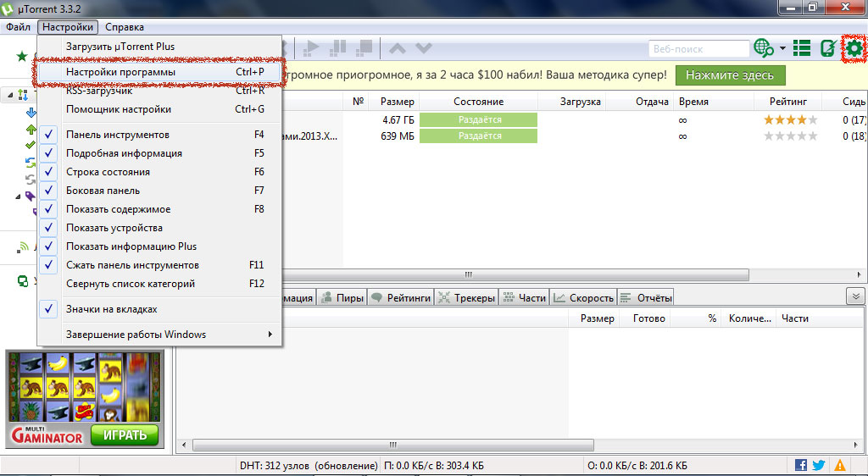The height and width of the screenshot is (476, 868).
Task: Expand Завершение работы Windows submenu
Action: 159,335
